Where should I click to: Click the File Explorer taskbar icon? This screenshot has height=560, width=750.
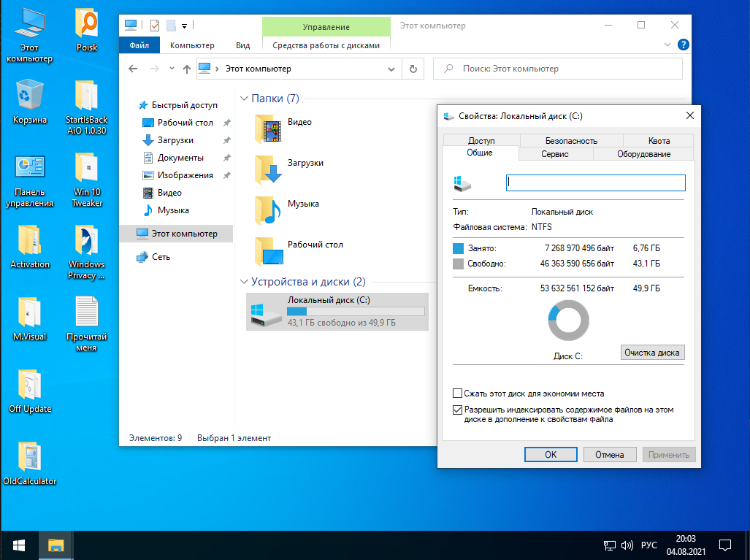[56, 545]
